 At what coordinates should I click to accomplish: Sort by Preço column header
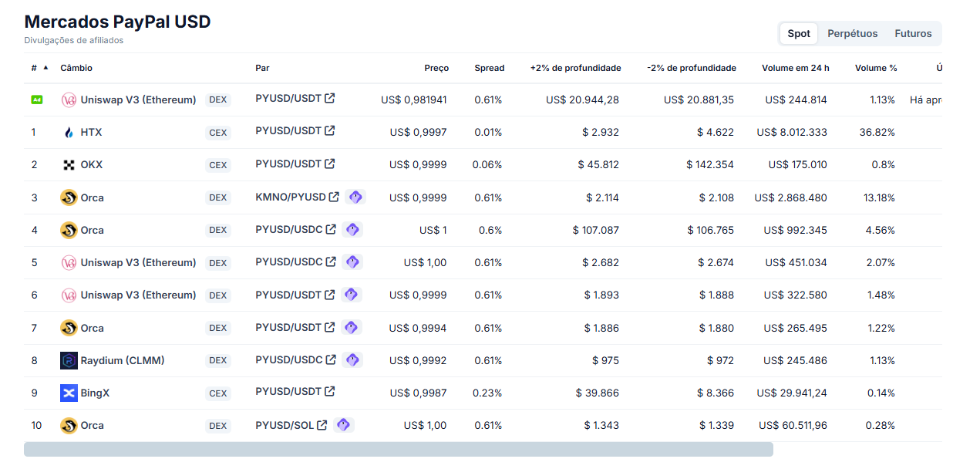tap(436, 68)
